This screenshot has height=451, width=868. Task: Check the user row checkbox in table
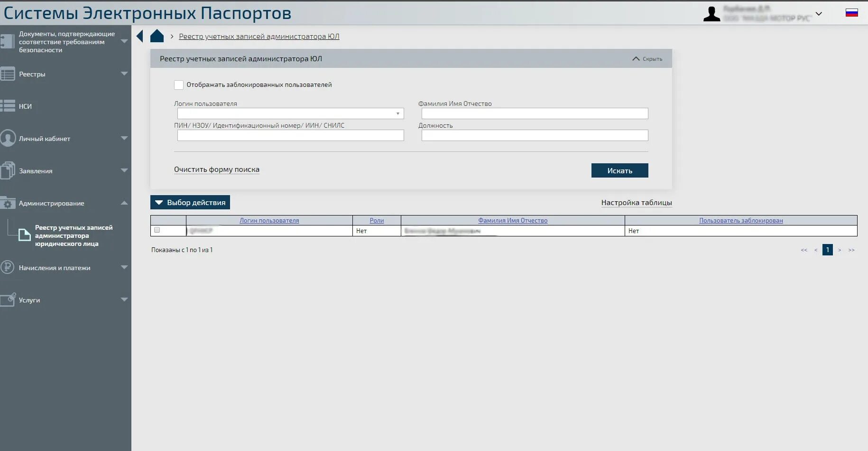(157, 230)
